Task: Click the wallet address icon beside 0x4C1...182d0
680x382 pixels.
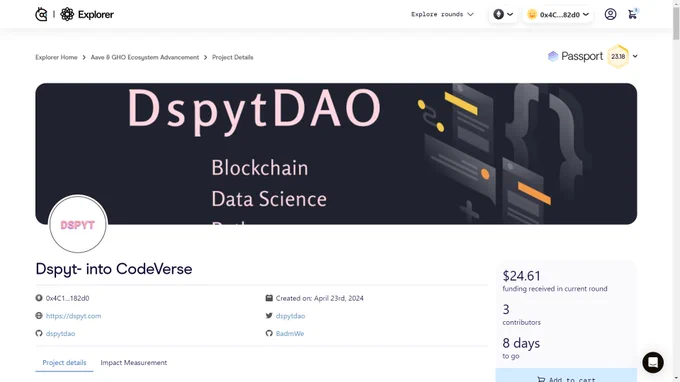Action: [39, 298]
